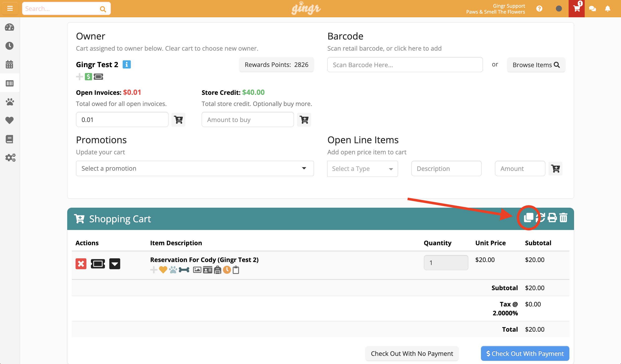Clear cart with the trash icon

click(x=563, y=218)
